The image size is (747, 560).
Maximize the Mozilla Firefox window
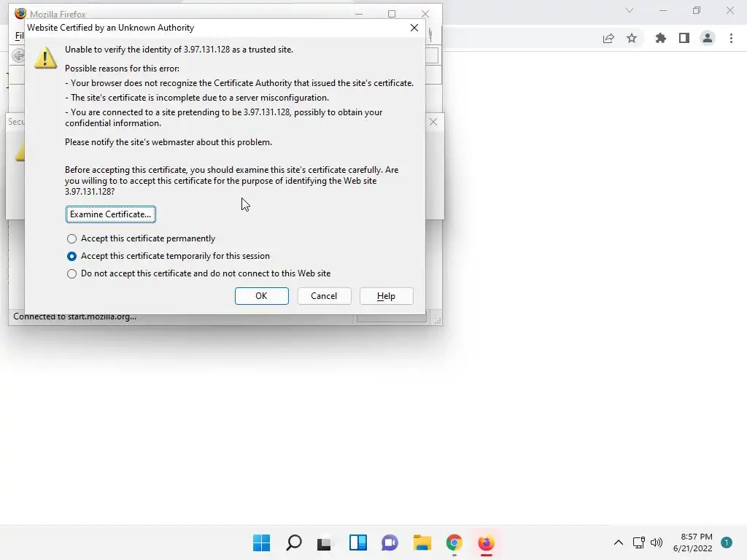click(392, 14)
